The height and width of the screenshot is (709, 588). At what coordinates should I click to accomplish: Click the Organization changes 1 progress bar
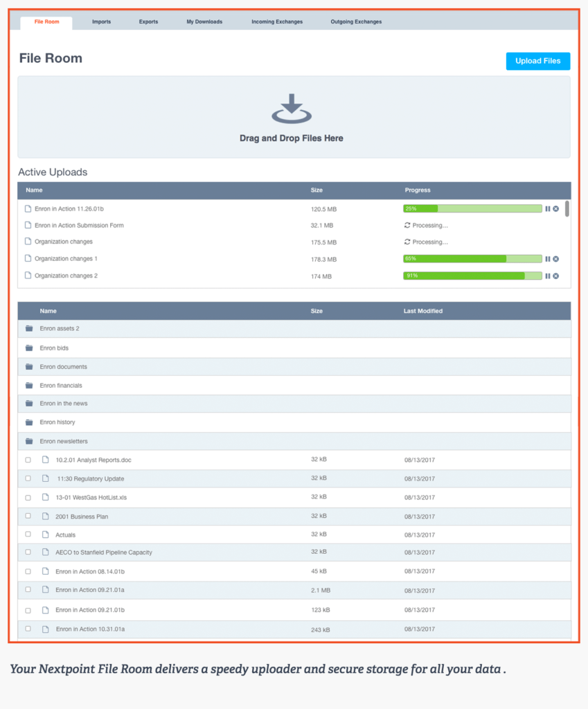pyautogui.click(x=472, y=259)
